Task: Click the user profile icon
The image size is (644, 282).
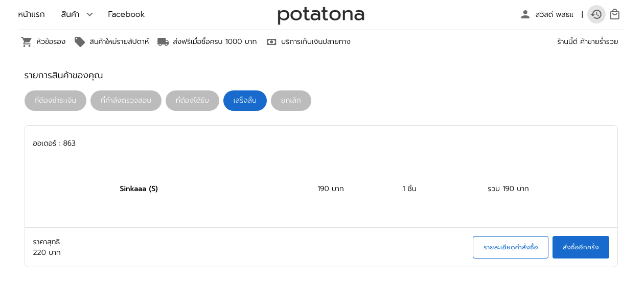Action: pyautogui.click(x=525, y=14)
